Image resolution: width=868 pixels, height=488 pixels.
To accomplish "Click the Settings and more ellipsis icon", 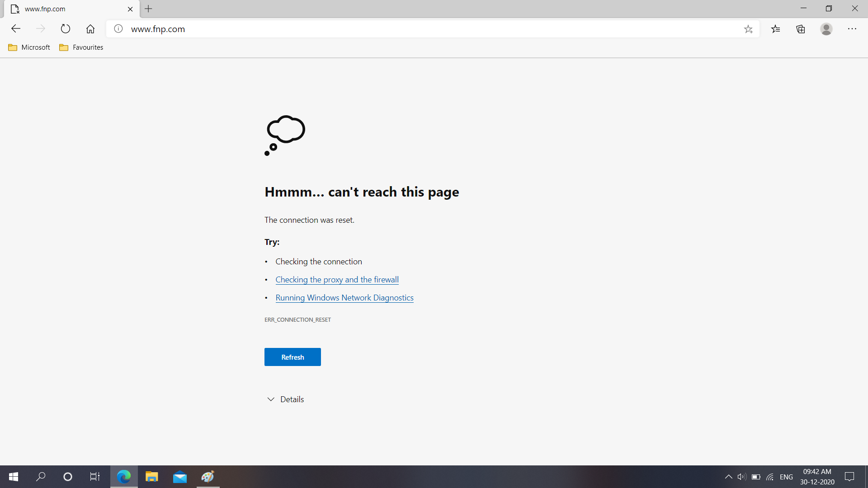I will [x=853, y=28].
